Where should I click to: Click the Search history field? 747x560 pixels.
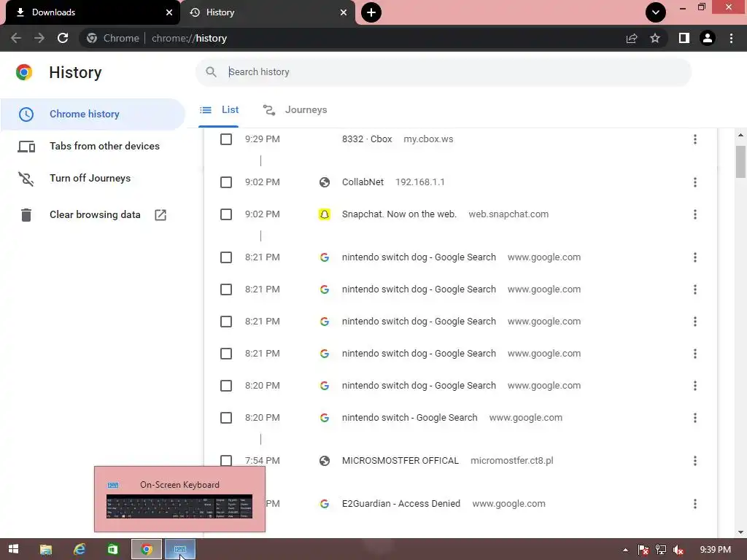443,72
